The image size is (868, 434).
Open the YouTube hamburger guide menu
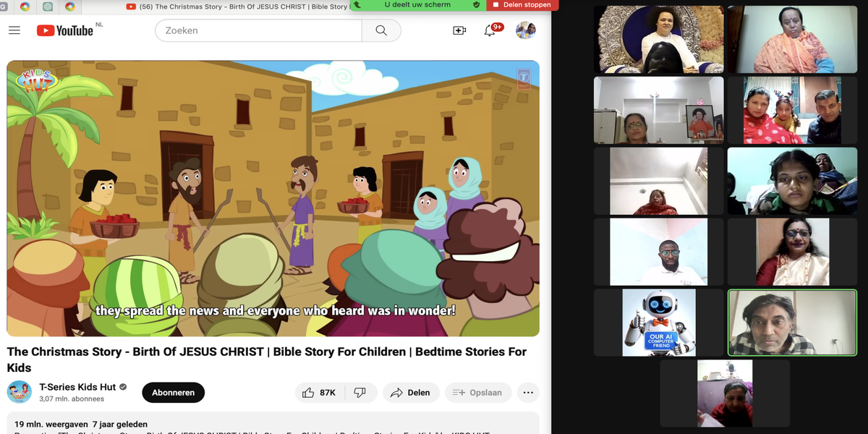(x=14, y=30)
